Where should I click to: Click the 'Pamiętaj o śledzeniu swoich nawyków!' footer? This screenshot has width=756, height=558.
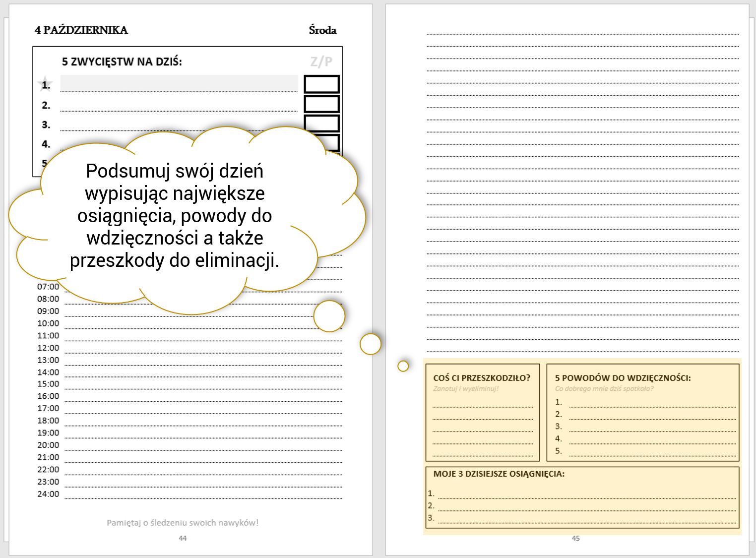click(x=183, y=523)
